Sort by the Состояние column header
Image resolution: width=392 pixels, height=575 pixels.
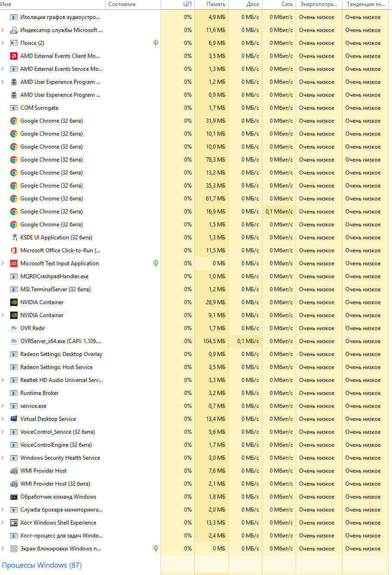(x=134, y=4)
